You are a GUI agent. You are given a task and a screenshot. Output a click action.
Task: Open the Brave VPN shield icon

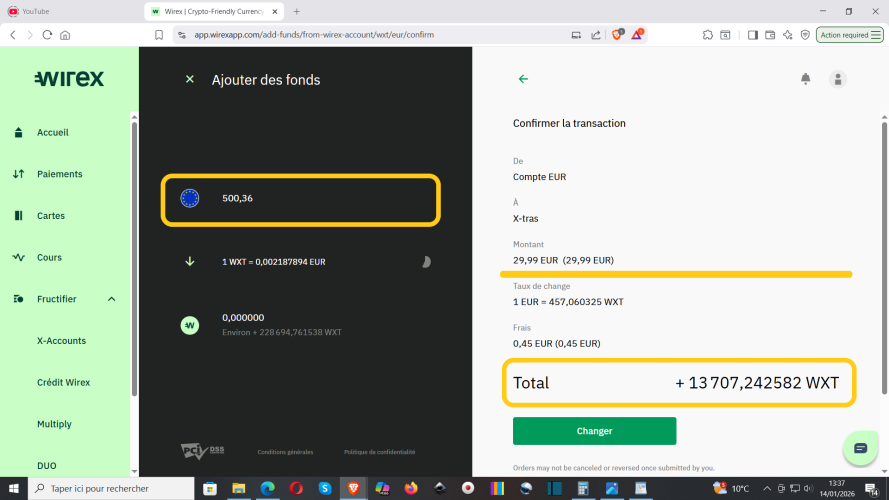point(805,35)
